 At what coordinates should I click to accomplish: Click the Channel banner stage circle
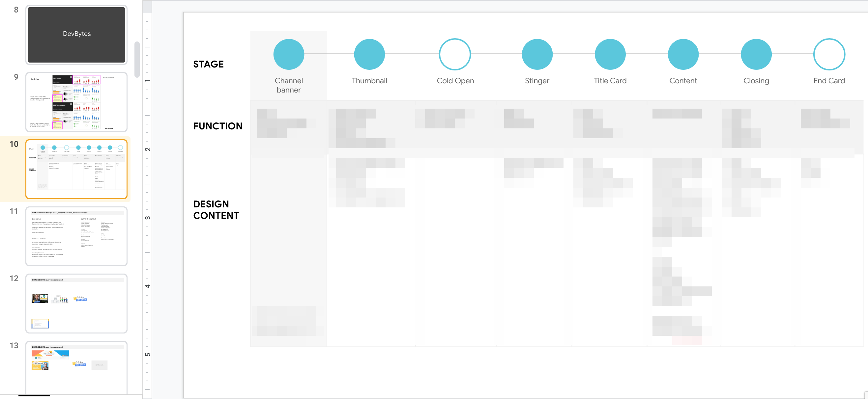(x=288, y=54)
